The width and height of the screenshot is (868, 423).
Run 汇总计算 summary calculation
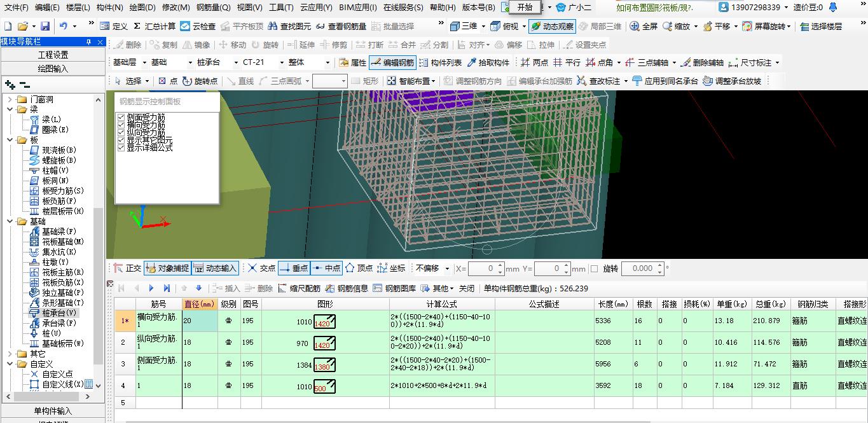pyautogui.click(x=154, y=26)
